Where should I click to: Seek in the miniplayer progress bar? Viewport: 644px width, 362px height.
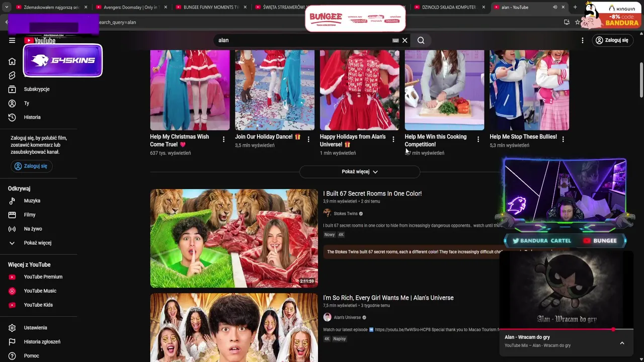tap(566, 329)
